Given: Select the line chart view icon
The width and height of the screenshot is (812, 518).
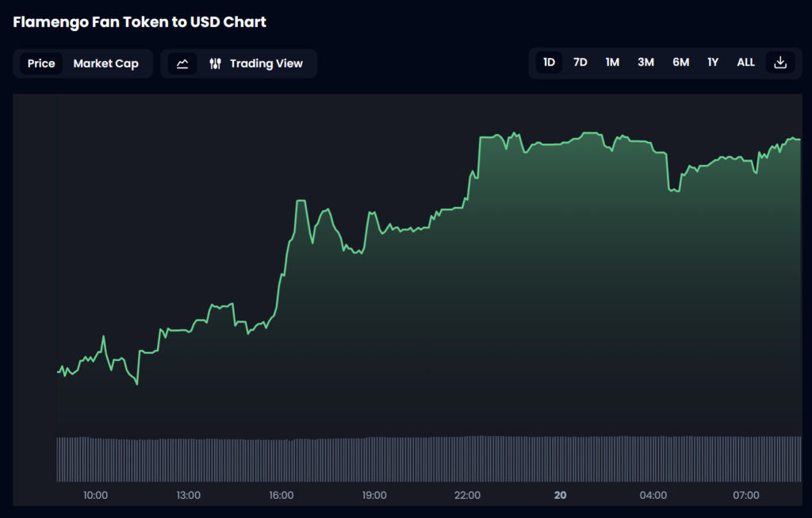Looking at the screenshot, I should click(182, 63).
